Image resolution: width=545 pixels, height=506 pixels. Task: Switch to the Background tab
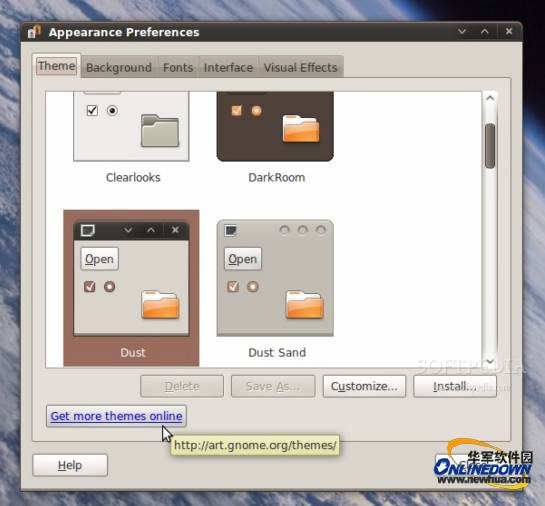(119, 67)
